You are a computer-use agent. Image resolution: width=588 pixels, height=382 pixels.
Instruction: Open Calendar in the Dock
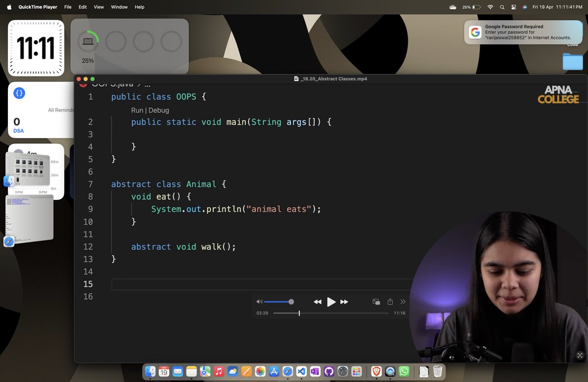click(x=164, y=371)
